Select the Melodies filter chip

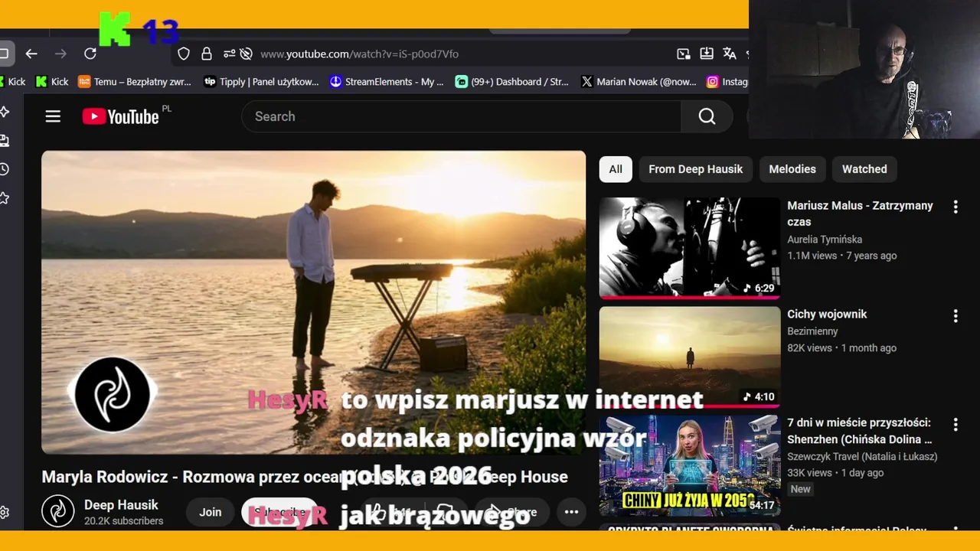792,169
